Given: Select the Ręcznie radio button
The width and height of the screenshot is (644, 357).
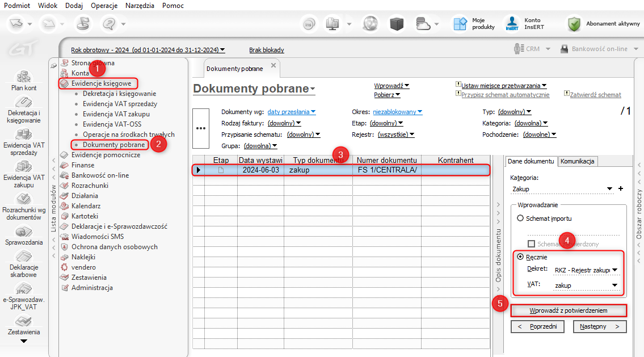Looking at the screenshot, I should coord(520,257).
